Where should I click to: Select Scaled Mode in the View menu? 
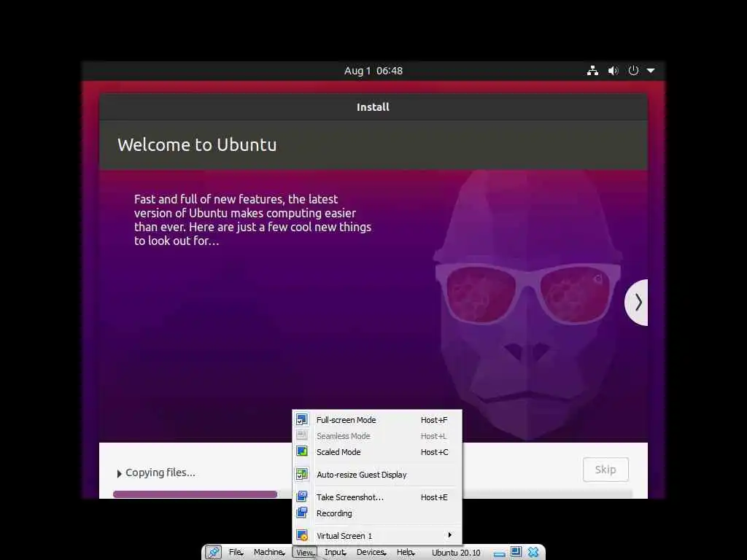click(x=377, y=452)
